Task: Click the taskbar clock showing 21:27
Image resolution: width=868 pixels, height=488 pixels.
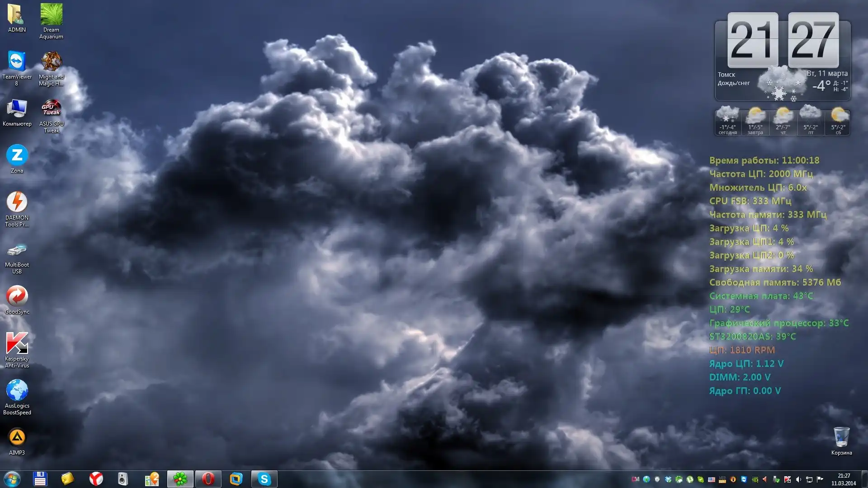Action: (843, 479)
